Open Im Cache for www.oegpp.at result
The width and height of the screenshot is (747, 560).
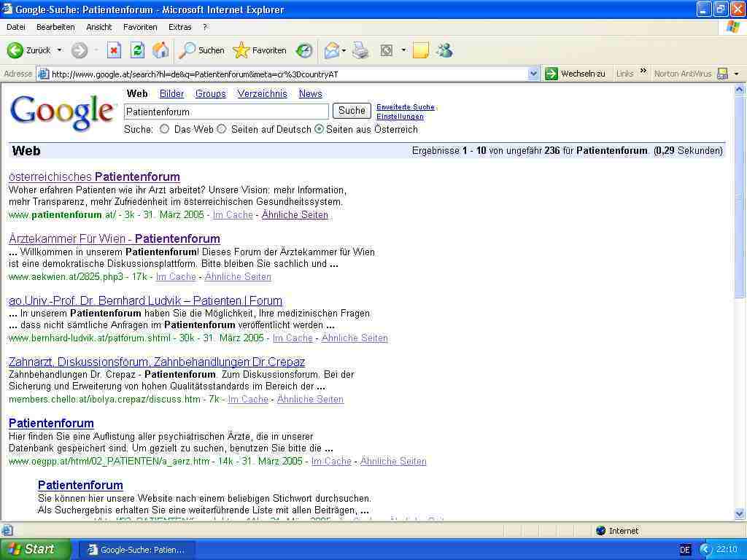click(332, 461)
